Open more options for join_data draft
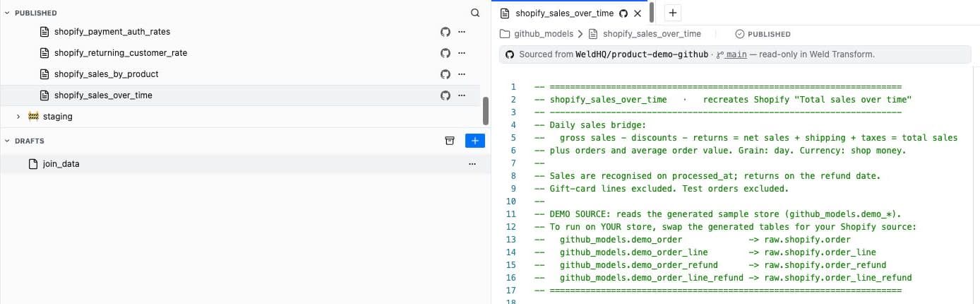This screenshot has height=304, width=980. 472,164
